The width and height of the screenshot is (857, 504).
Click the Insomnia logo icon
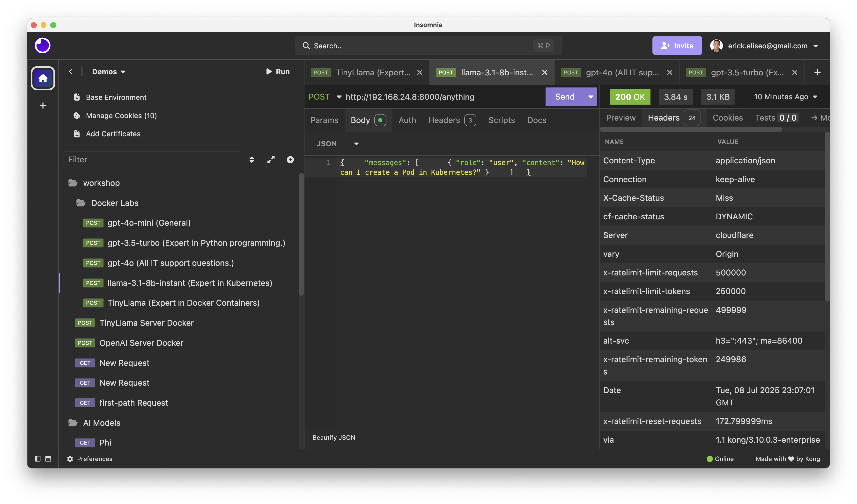click(x=43, y=45)
